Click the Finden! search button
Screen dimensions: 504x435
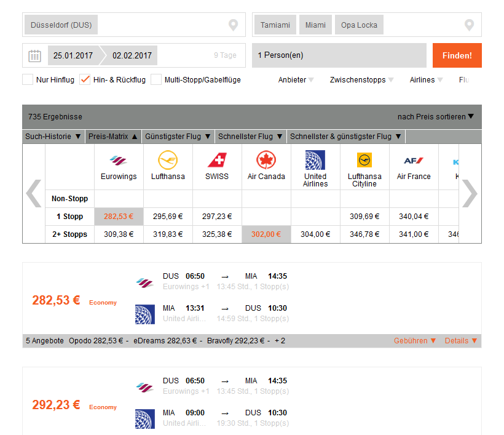coord(457,55)
